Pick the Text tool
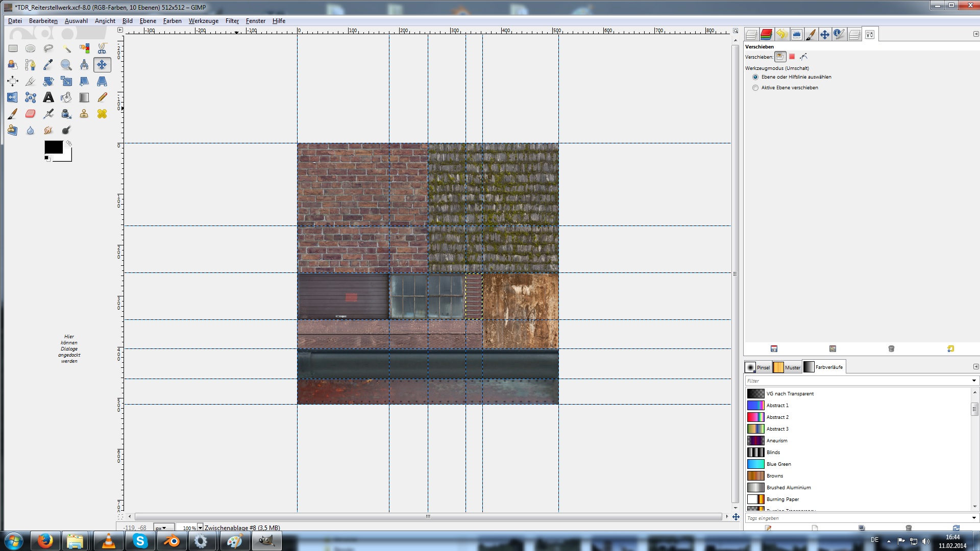This screenshot has height=551, width=980. pyautogui.click(x=48, y=97)
